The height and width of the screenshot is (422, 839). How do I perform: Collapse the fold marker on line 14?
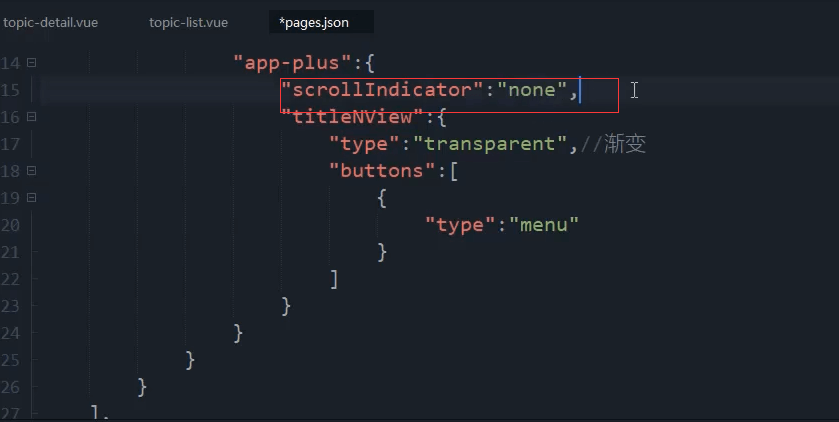pos(32,63)
